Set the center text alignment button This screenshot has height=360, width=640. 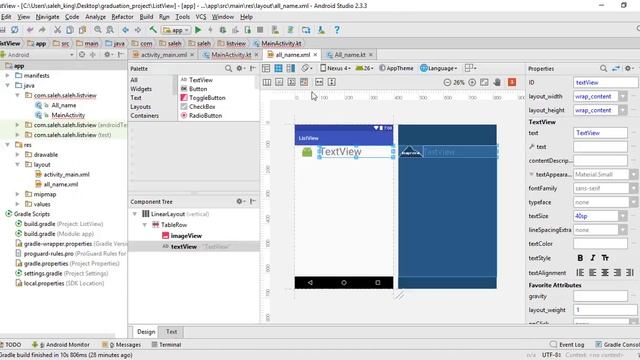605,272
